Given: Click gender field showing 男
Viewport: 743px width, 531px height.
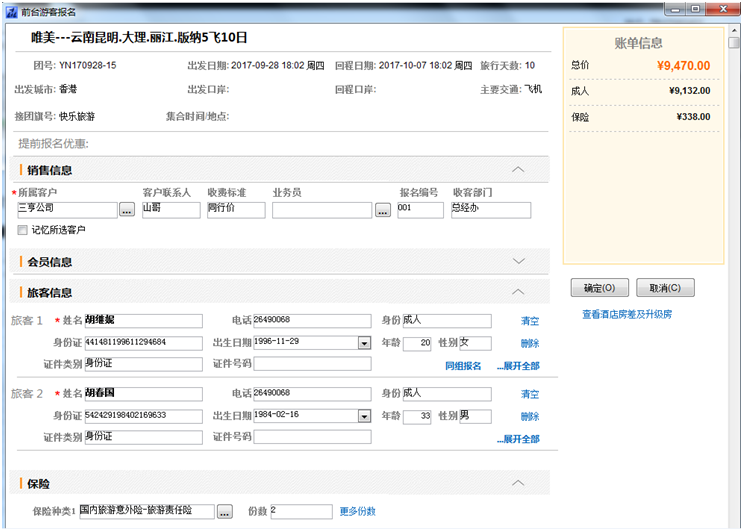Looking at the screenshot, I should tap(475, 416).
